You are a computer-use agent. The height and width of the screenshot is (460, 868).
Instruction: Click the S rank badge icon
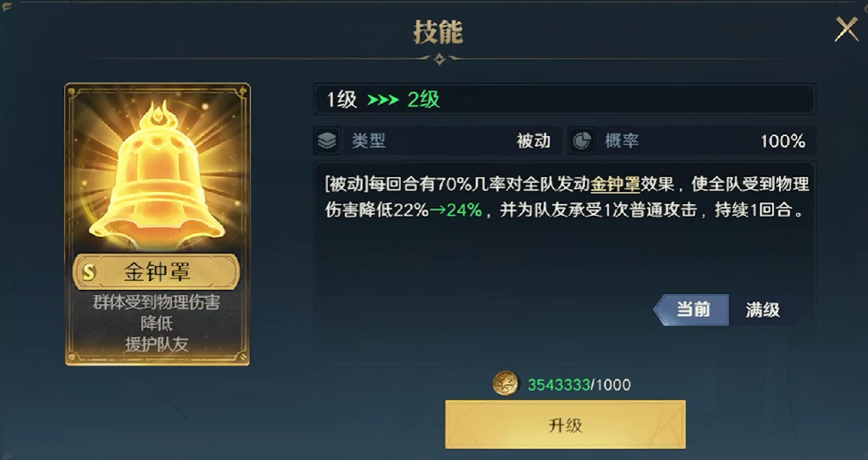[x=89, y=272]
